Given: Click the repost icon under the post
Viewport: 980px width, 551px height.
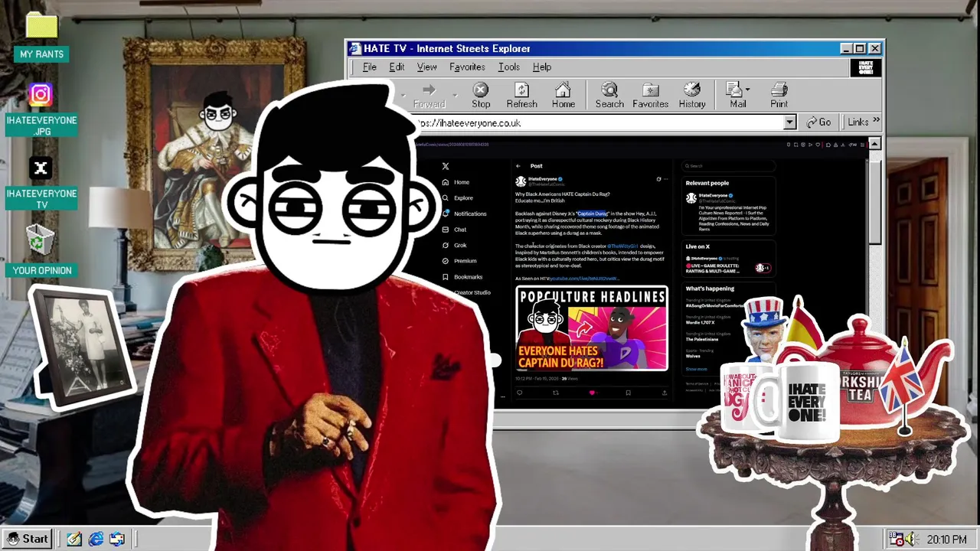Looking at the screenshot, I should [556, 393].
